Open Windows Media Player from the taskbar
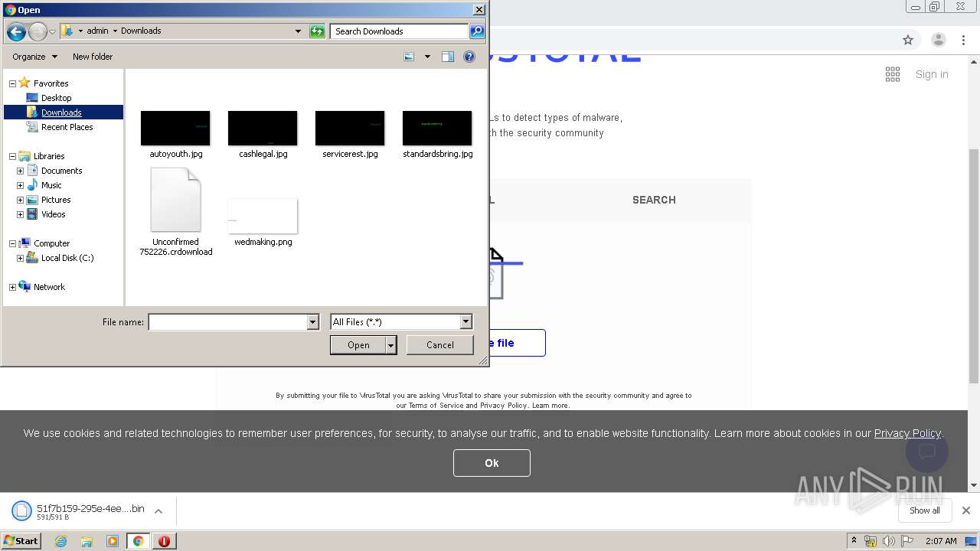Screen dimensions: 980x551 pyautogui.click(x=113, y=541)
